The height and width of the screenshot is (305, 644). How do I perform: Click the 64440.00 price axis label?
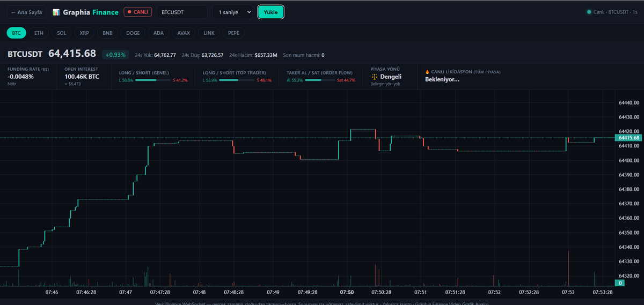(x=629, y=102)
